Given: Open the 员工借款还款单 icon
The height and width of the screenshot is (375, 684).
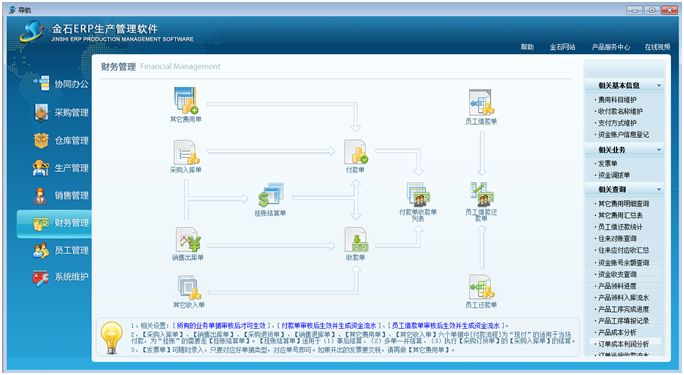Looking at the screenshot, I should tap(482, 194).
